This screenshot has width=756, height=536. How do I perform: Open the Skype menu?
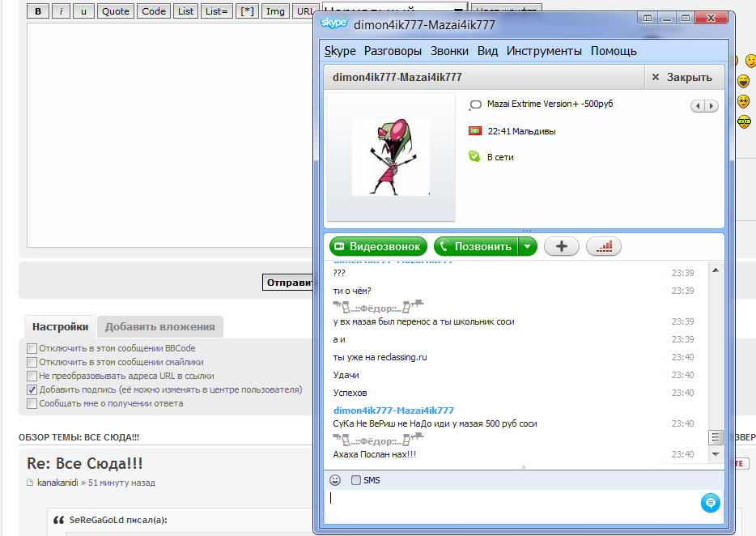(340, 51)
